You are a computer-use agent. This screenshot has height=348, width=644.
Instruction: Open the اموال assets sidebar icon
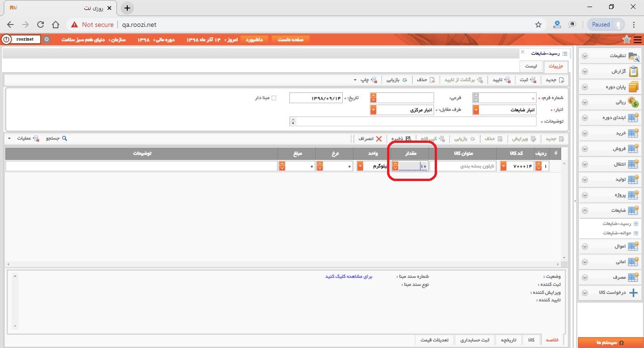[634, 247]
